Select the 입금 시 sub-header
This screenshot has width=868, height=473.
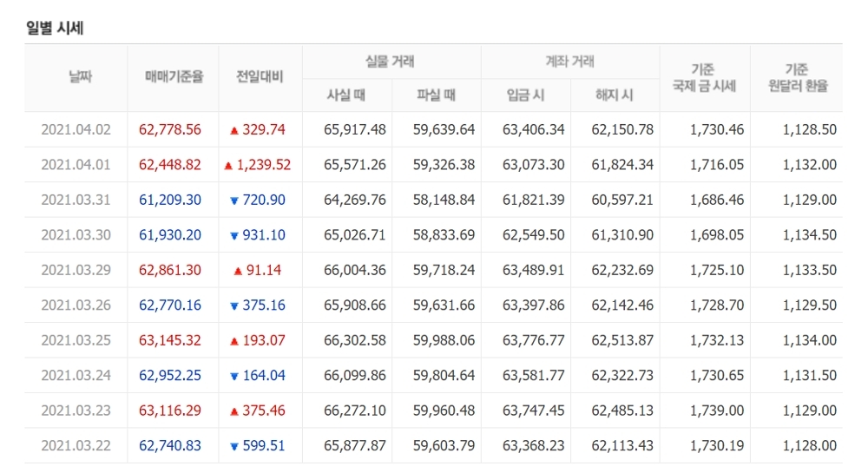[525, 95]
